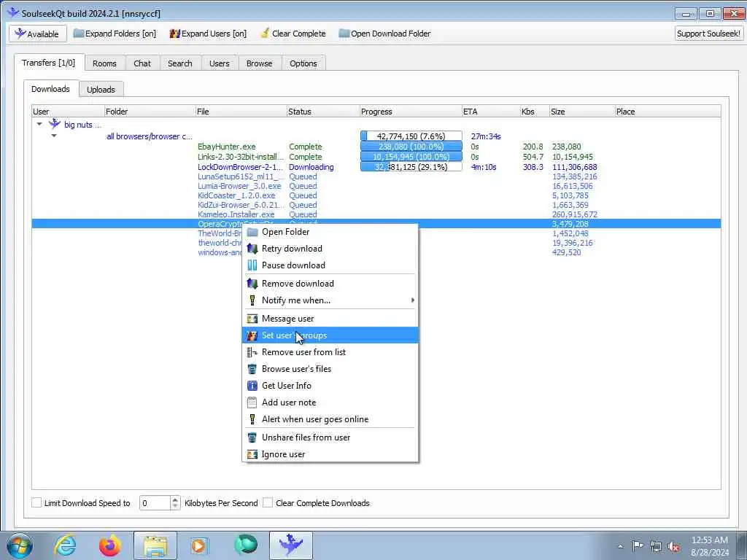The width and height of the screenshot is (747, 560).
Task: Toggle Expand Users [on] button
Action: tap(208, 34)
